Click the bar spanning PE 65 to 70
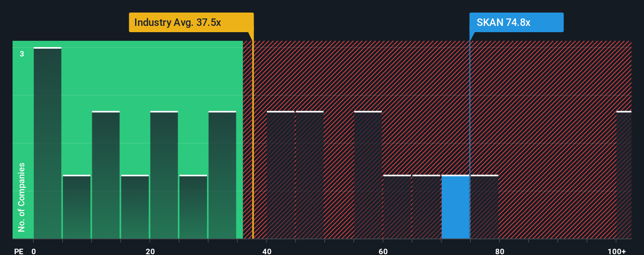Screen dimensions: 644x255 426,207
